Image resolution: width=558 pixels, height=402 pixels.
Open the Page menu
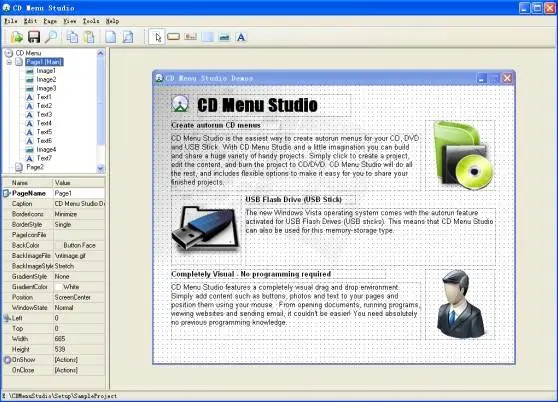50,21
